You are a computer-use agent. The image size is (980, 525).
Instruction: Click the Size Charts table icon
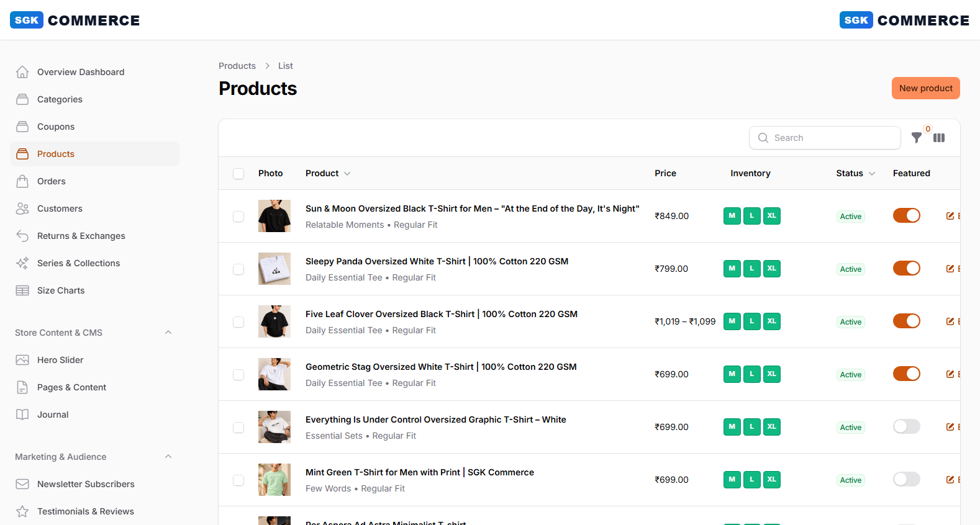(22, 290)
